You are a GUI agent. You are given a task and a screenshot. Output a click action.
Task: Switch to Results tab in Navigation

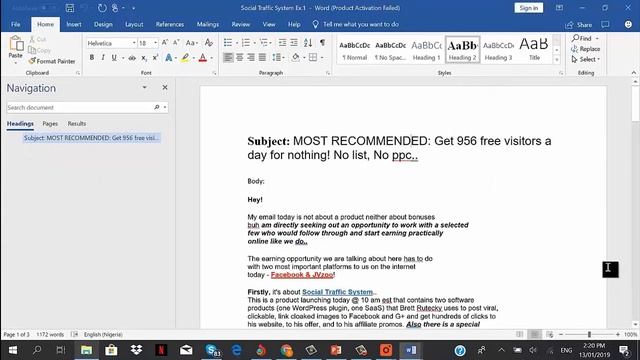click(77, 124)
